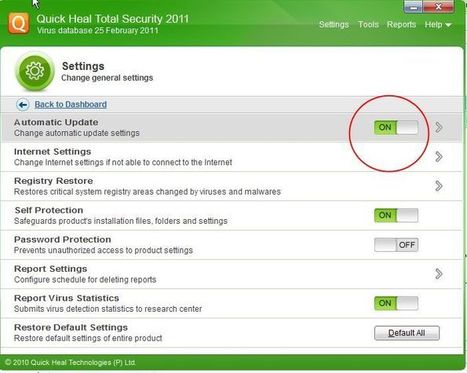Image resolution: width=467 pixels, height=373 pixels.
Task: Open the Reports menu in the header
Action: (401, 24)
